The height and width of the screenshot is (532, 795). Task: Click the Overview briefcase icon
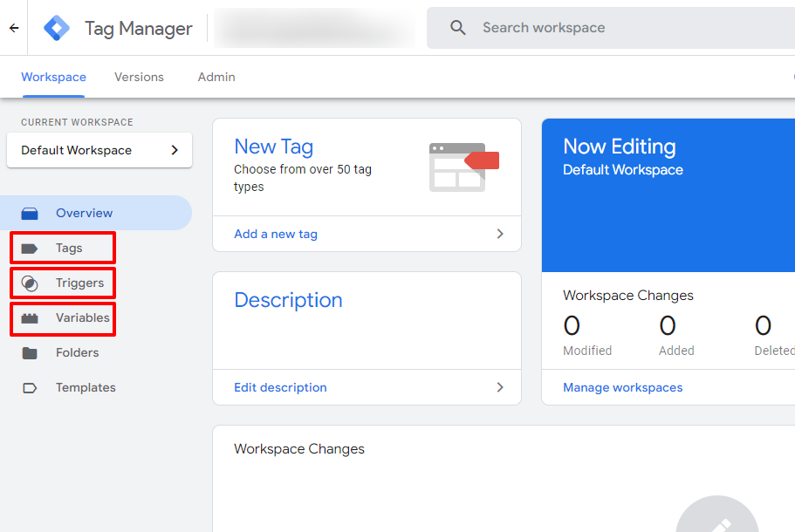[31, 213]
